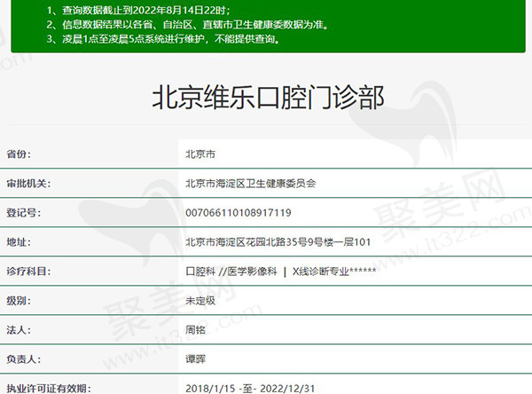Click responsible person name 谭晖
Viewport: 532px width, 394px height.
(x=195, y=359)
